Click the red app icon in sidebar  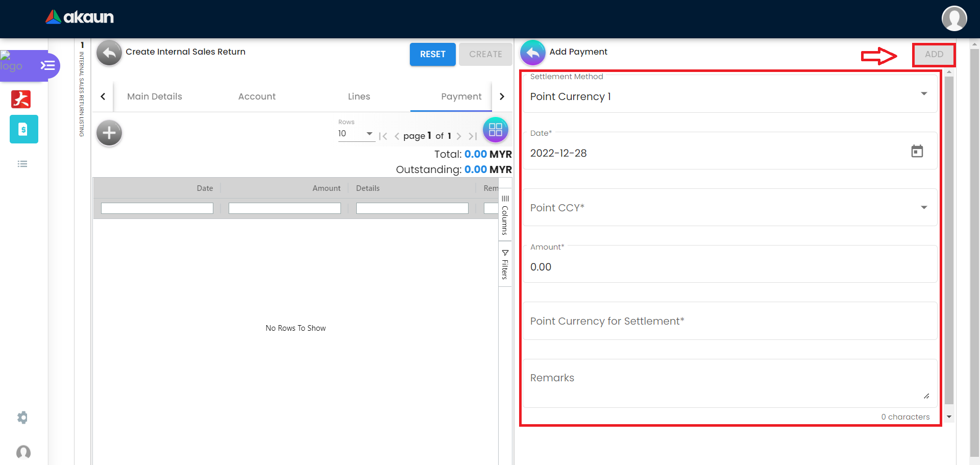pyautogui.click(x=21, y=99)
